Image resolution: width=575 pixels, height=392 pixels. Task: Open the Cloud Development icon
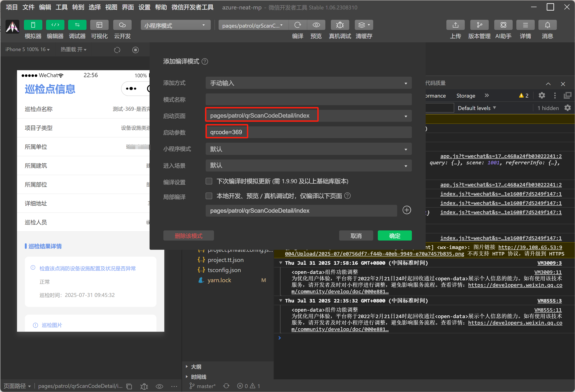pyautogui.click(x=122, y=25)
